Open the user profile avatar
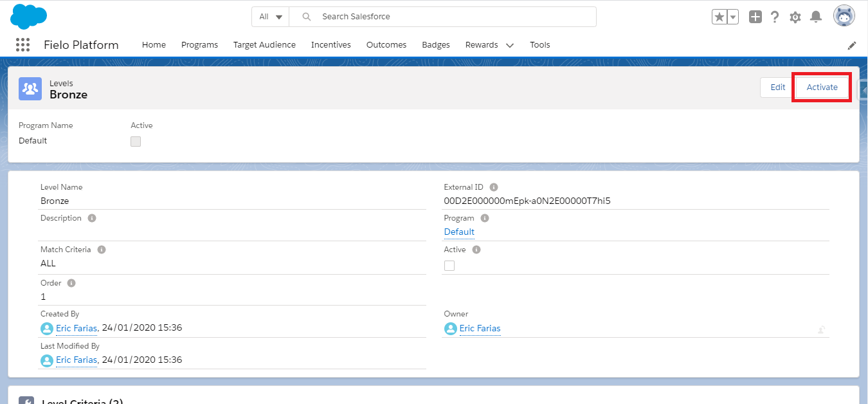 (844, 16)
